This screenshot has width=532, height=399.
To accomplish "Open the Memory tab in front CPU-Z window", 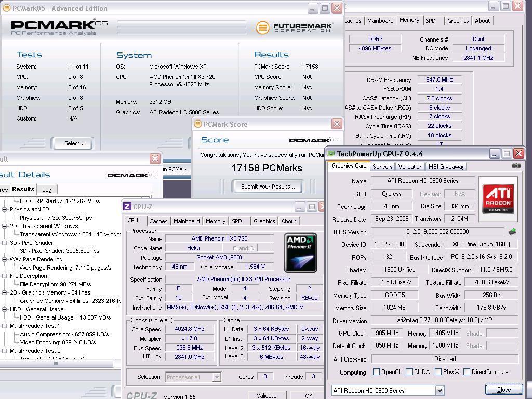I will pyautogui.click(x=216, y=221).
